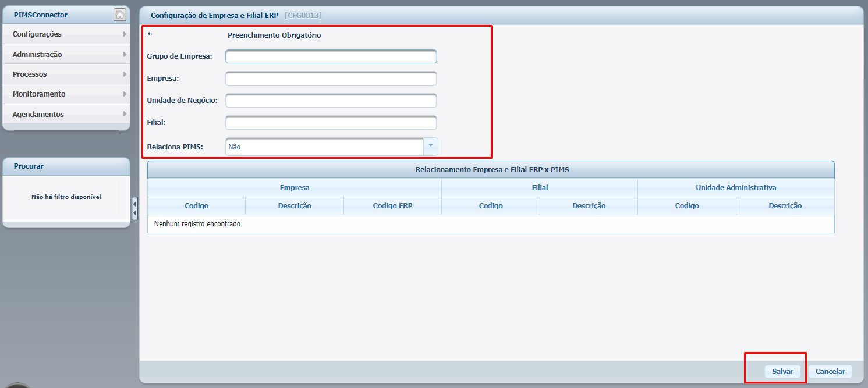The image size is (868, 388).
Task: Focus the Unidade de Negócio field
Action: tap(331, 101)
